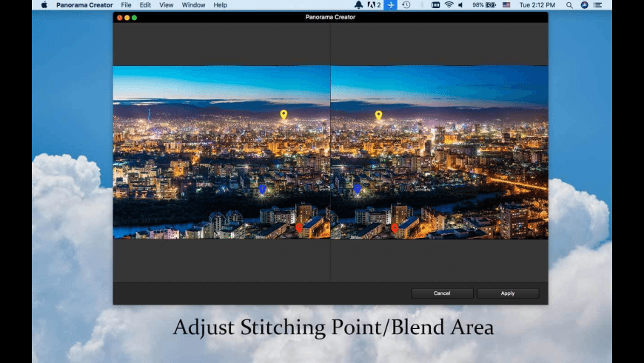Viewport: 644px width, 363px height.
Task: Open the Notification Center list icon
Action: pos(598,5)
